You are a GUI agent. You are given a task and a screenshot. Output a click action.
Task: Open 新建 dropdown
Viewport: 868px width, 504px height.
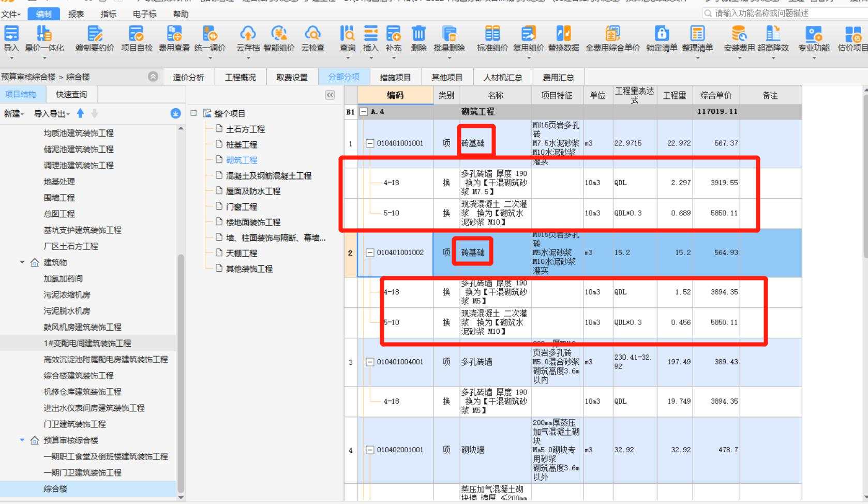pyautogui.click(x=14, y=113)
